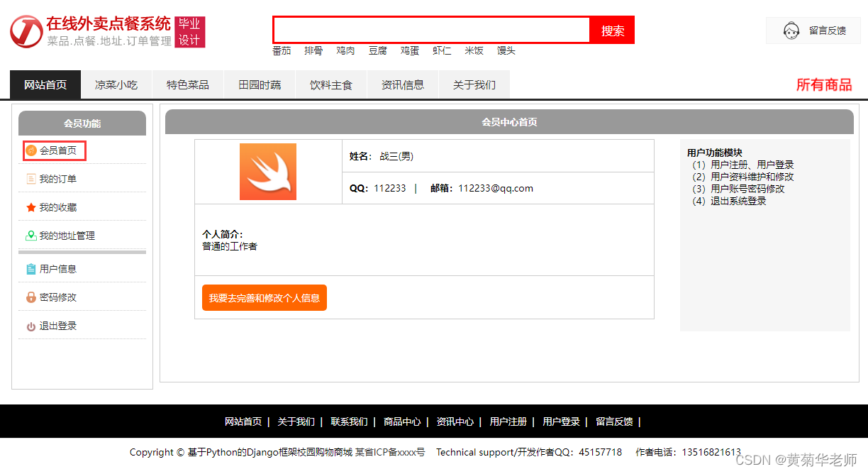This screenshot has width=868, height=474.
Task: Click footer 资讯中心 link
Action: coord(455,421)
